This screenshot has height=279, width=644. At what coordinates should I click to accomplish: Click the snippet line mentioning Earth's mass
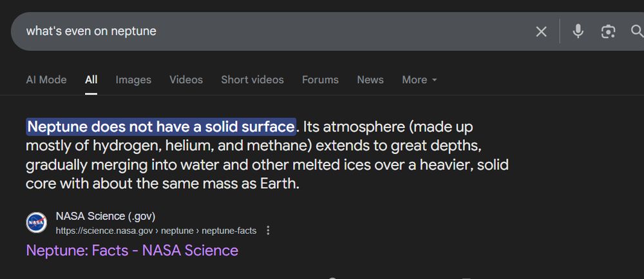pos(163,183)
